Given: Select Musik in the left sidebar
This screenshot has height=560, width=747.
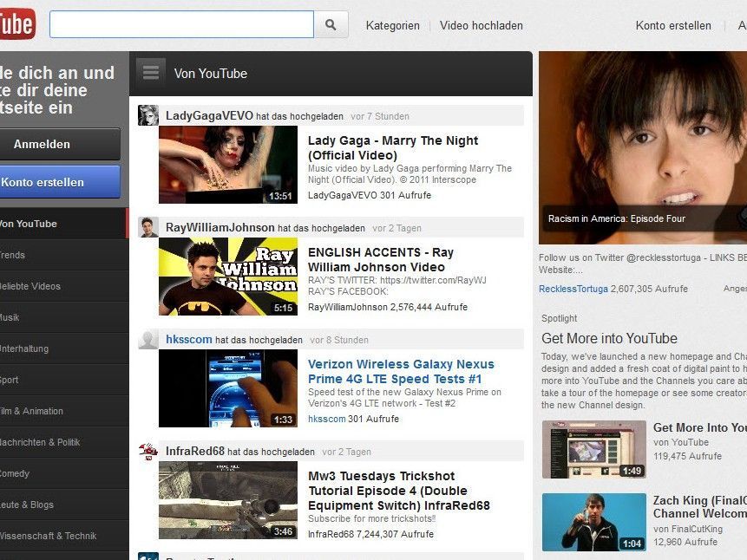Looking at the screenshot, I should coord(9,317).
